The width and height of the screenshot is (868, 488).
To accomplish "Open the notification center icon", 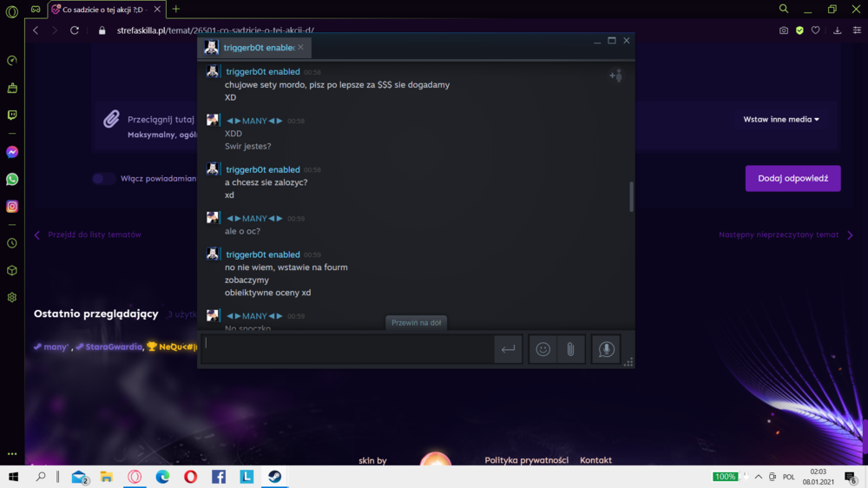I will click(852, 477).
